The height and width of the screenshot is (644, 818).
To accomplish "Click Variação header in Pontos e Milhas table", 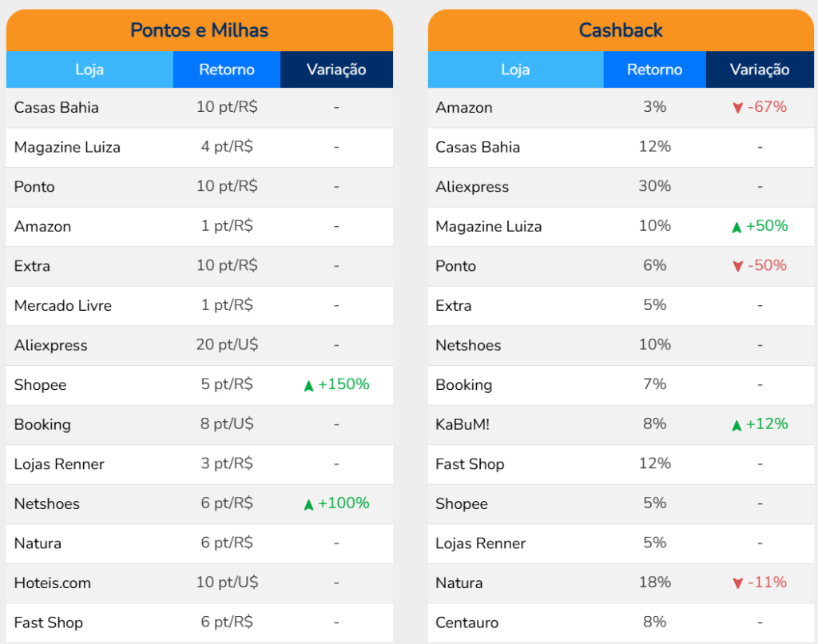I will point(336,70).
